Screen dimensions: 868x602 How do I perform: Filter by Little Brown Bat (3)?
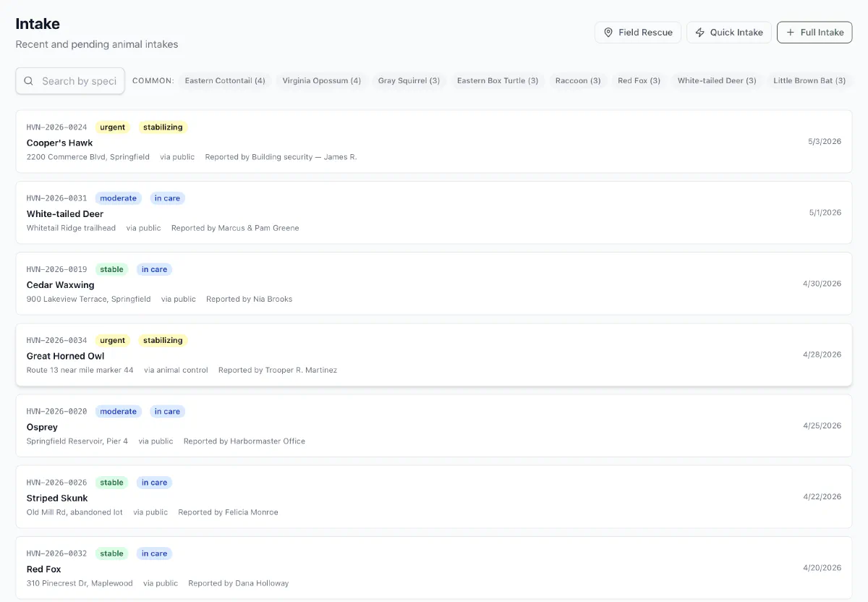809,81
